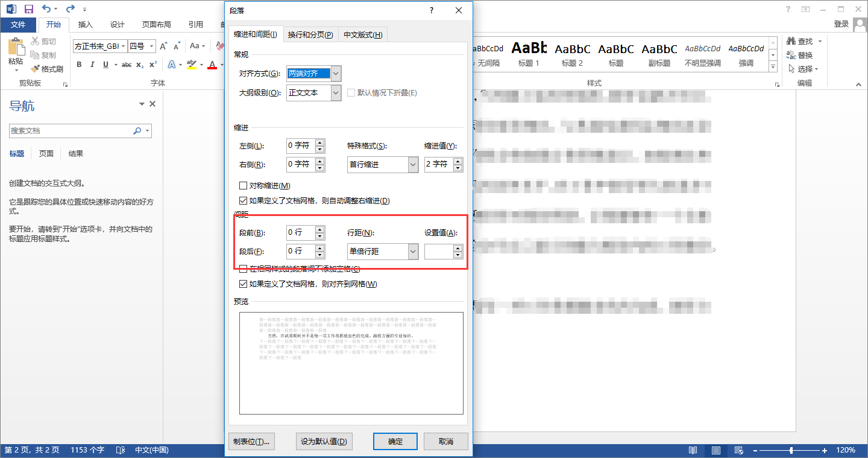Click the red font color A button
The image size is (868, 458).
pyautogui.click(x=212, y=65)
